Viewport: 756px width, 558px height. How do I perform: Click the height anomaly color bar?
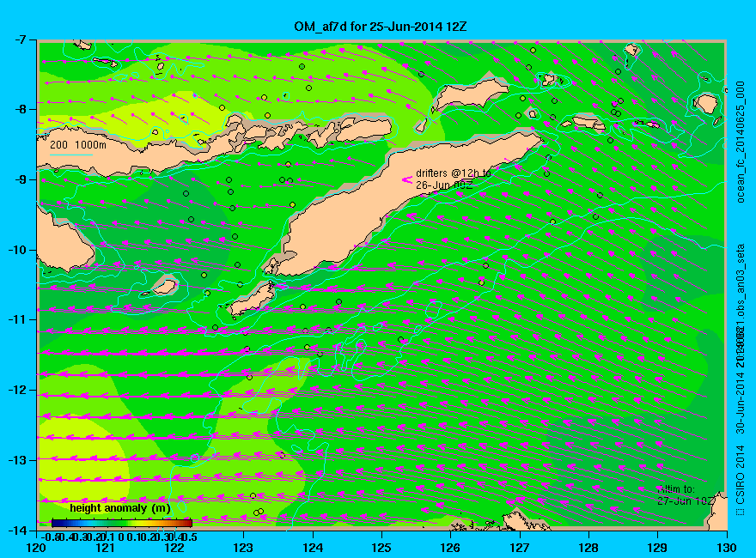(x=122, y=523)
